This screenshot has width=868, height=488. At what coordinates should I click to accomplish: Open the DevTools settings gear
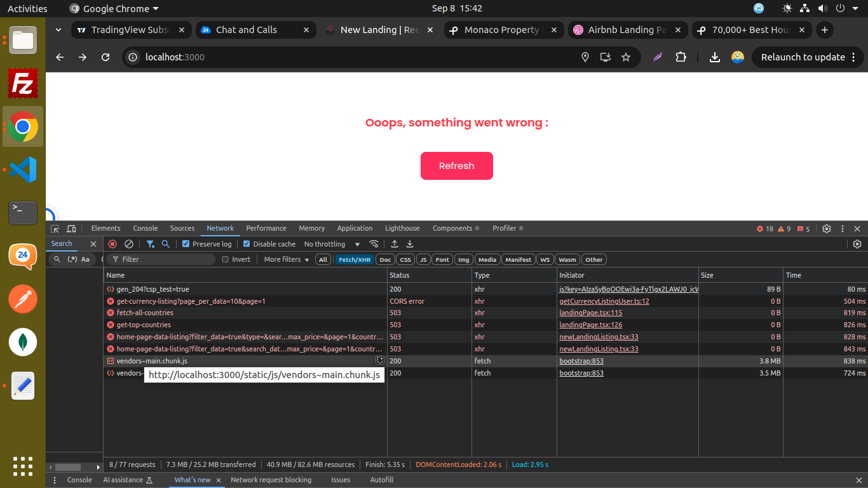pos(827,229)
